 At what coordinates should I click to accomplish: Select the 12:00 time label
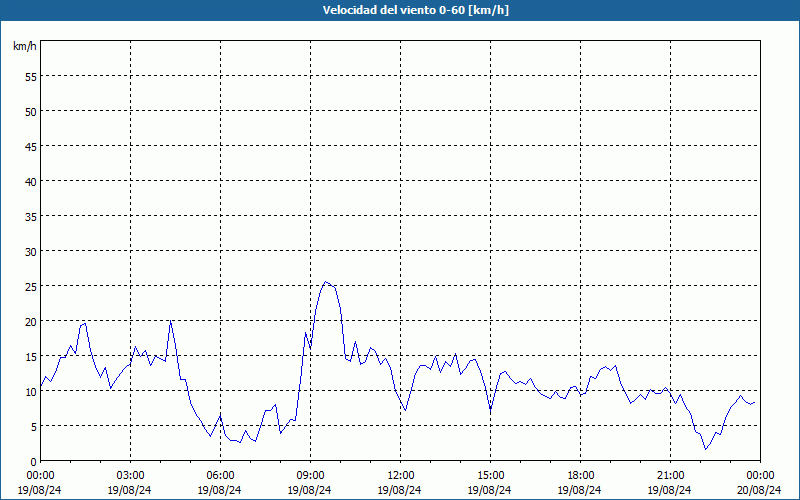[x=401, y=476]
